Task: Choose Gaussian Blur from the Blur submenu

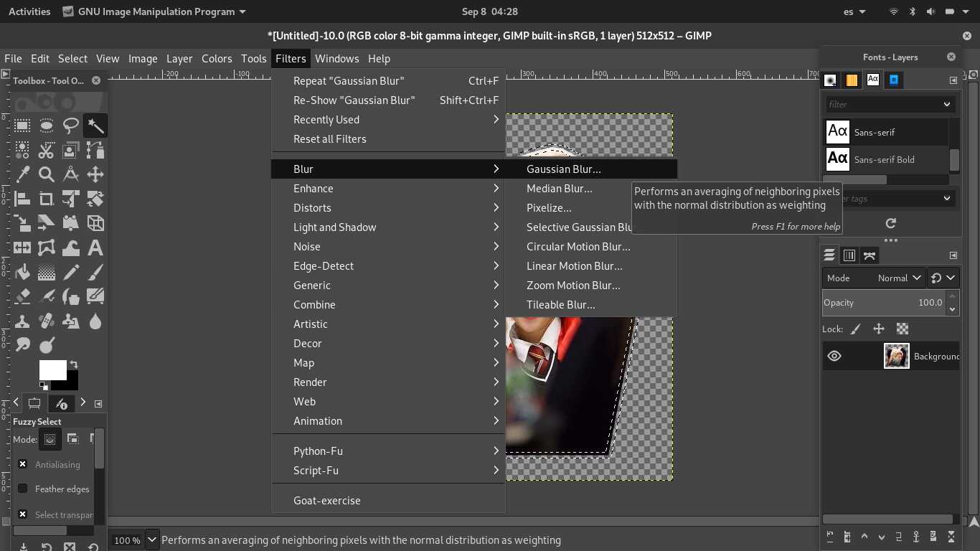Action: 563,169
